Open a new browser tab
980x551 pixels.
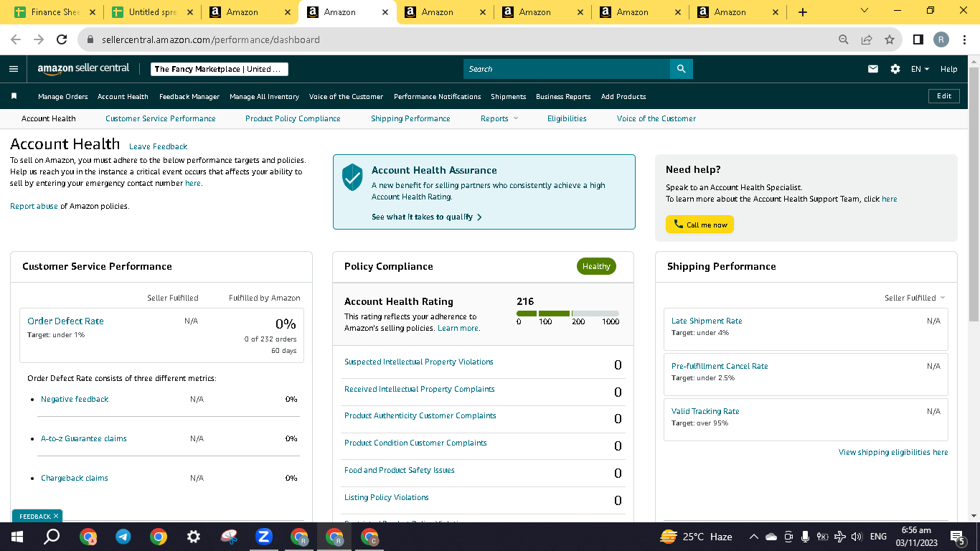tap(803, 12)
